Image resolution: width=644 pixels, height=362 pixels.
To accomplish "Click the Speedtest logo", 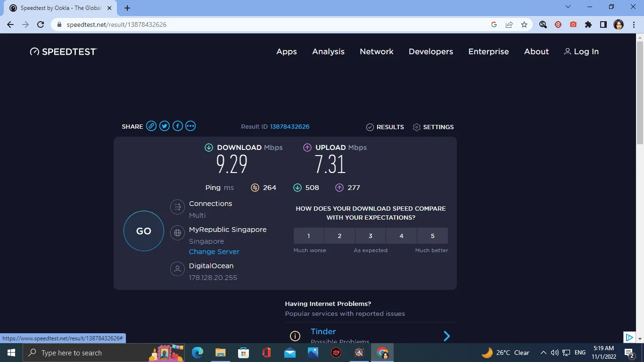I will click(63, 51).
